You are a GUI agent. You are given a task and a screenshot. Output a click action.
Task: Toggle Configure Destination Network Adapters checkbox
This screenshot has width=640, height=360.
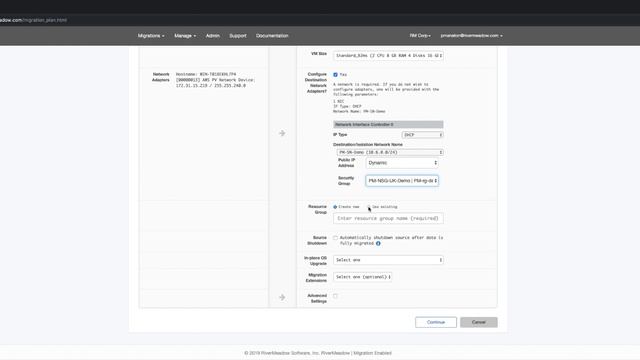point(336,75)
